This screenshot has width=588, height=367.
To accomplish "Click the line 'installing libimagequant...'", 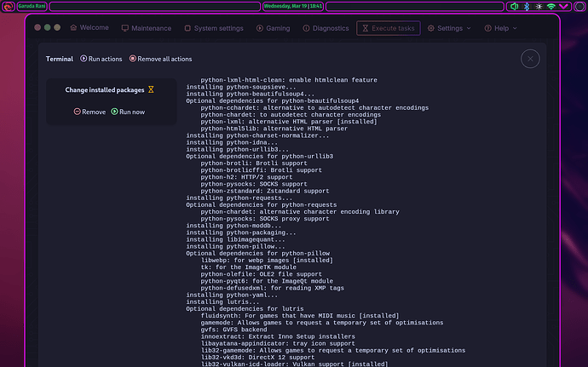I will (235, 239).
